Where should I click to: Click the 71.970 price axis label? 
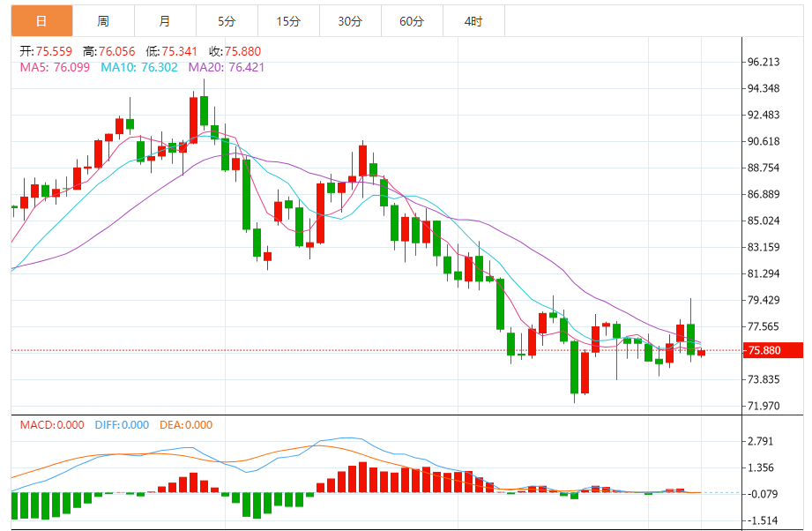(x=764, y=406)
